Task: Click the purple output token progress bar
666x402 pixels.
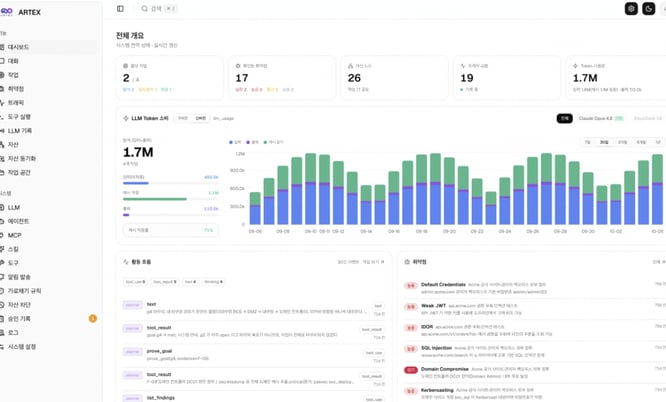Action: pos(171,215)
